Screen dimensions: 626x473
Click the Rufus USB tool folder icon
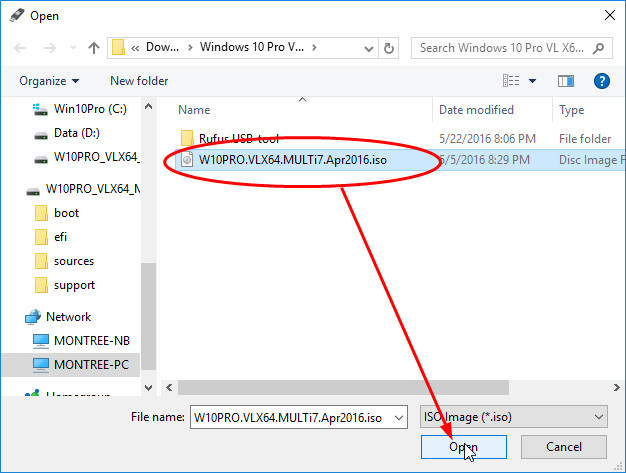[x=187, y=139]
